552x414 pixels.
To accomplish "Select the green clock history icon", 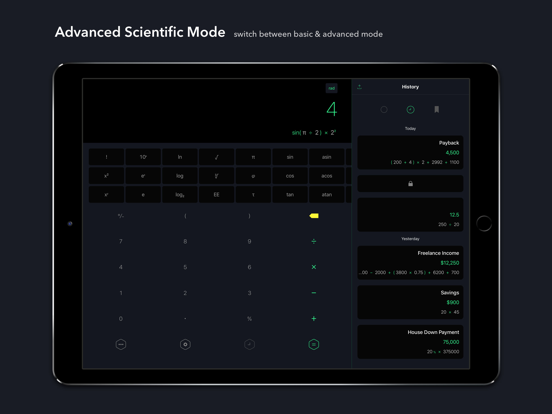I will pyautogui.click(x=410, y=109).
